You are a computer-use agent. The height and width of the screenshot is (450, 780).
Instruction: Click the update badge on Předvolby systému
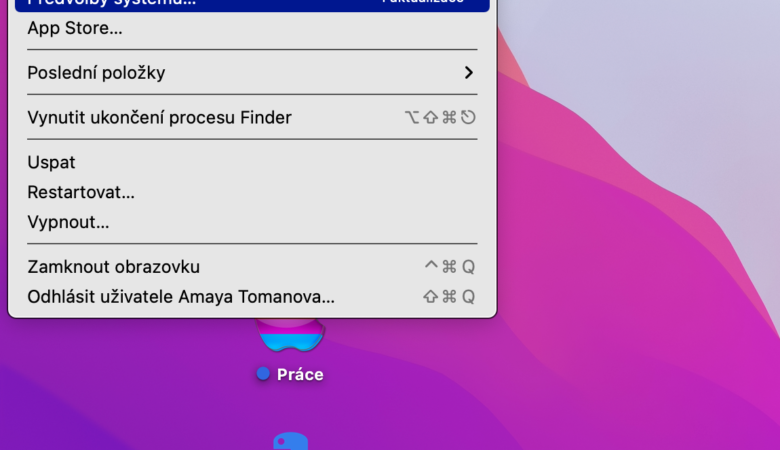click(422, 3)
